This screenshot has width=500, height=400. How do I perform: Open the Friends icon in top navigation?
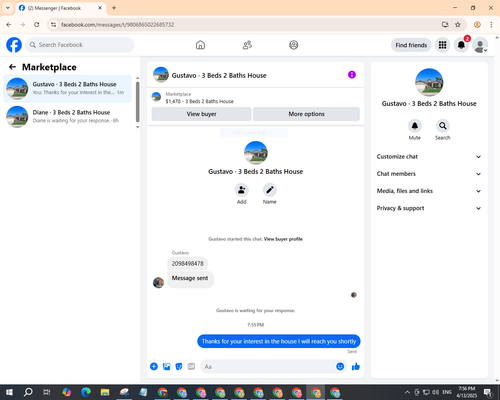[x=247, y=45]
